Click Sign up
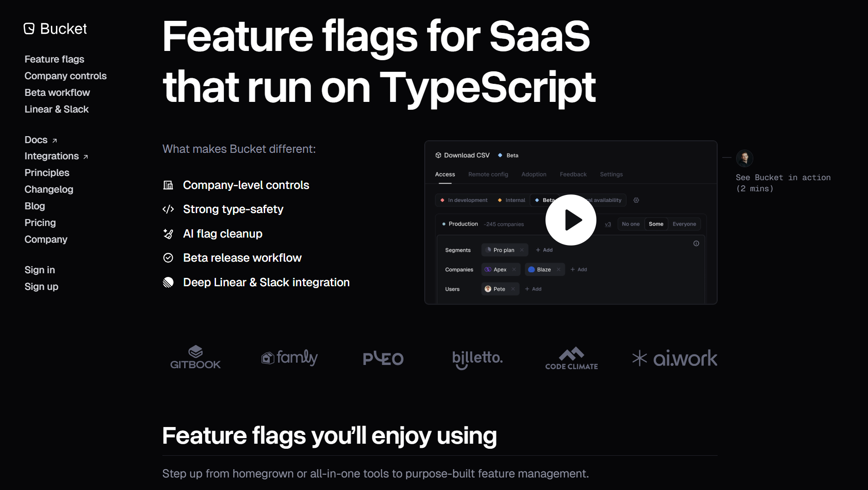 pyautogui.click(x=41, y=287)
